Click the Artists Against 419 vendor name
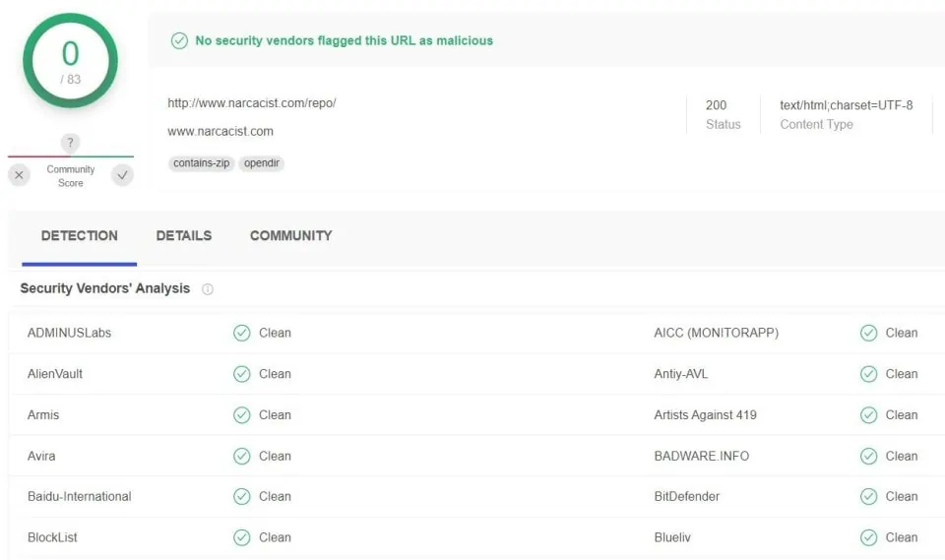This screenshot has width=945, height=560. coord(705,414)
